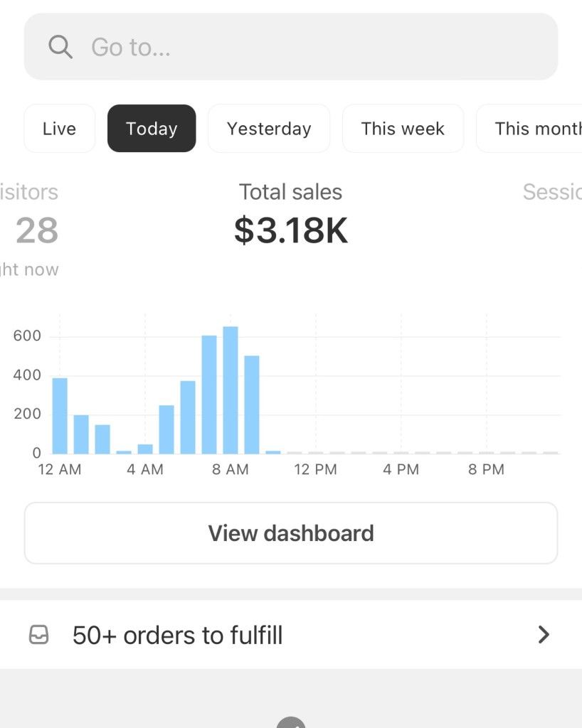Viewport: 582px width, 728px height.
Task: Click the magnifying glass search icon
Action: point(60,47)
